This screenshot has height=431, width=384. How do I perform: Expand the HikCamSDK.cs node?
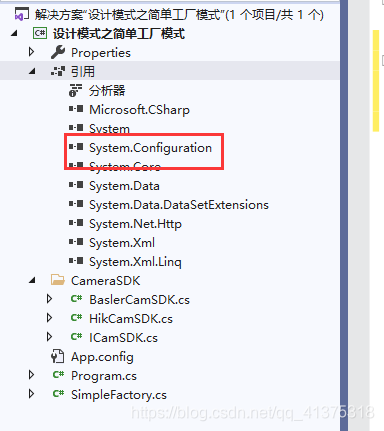pyautogui.click(x=50, y=318)
